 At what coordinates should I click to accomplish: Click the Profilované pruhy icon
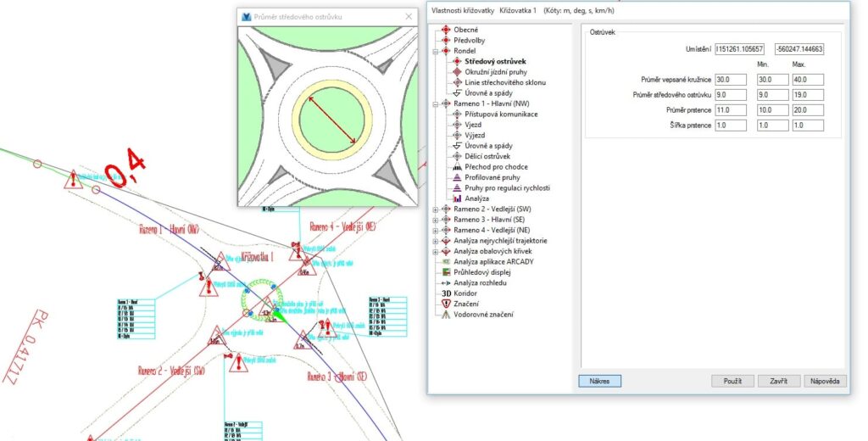pos(457,177)
